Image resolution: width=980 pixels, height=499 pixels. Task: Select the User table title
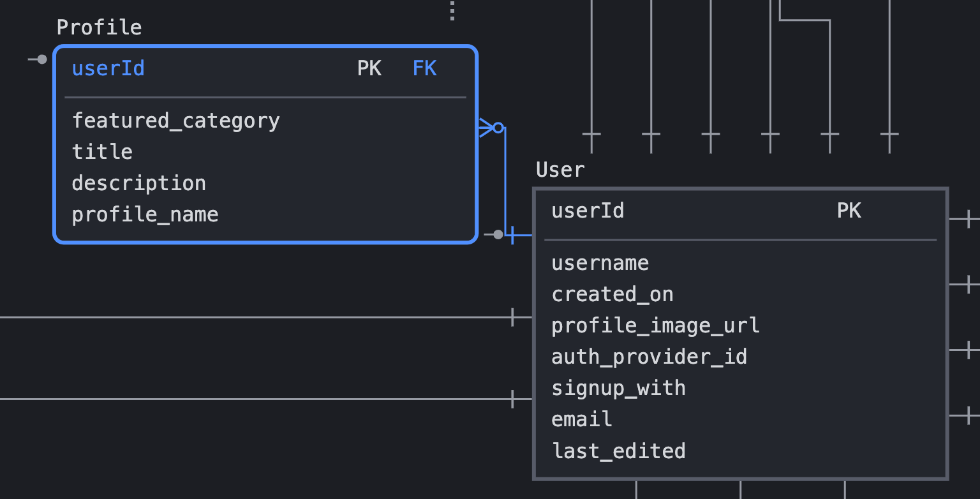pyautogui.click(x=559, y=169)
